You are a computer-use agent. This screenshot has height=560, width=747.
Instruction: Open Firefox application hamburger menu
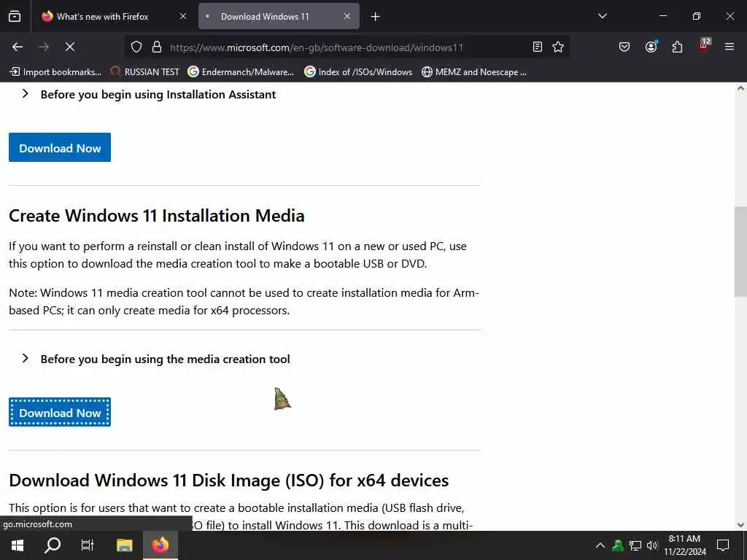729,47
